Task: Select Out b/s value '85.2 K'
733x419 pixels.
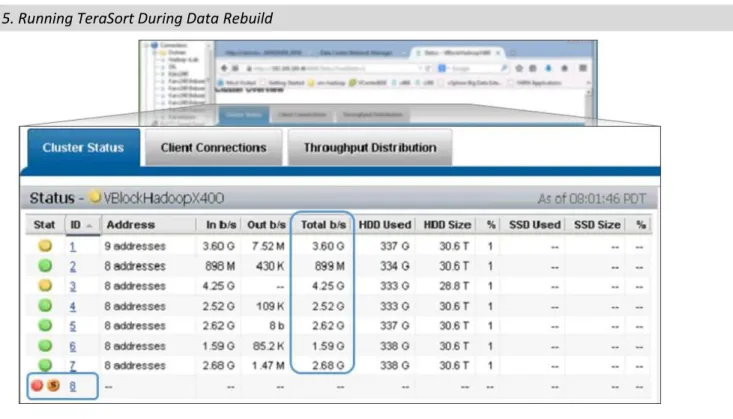Action: coord(268,347)
